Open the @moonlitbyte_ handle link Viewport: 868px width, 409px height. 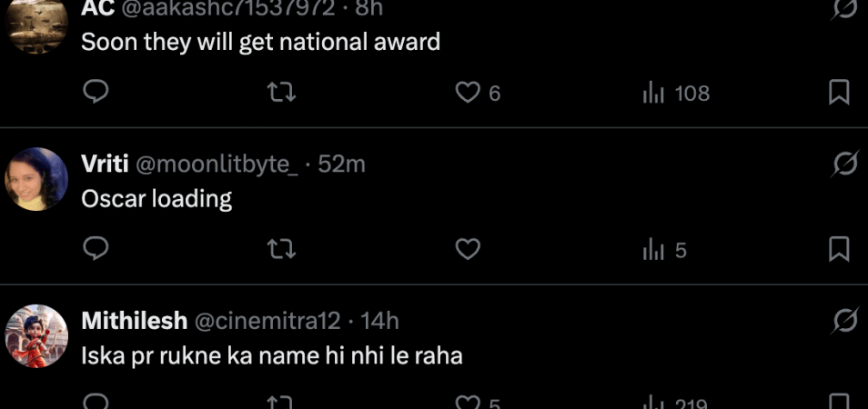point(217,165)
